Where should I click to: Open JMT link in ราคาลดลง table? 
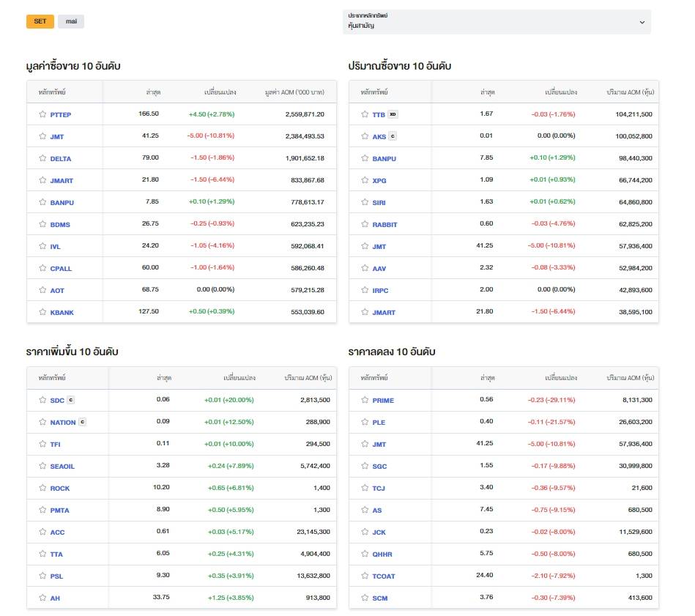379,445
